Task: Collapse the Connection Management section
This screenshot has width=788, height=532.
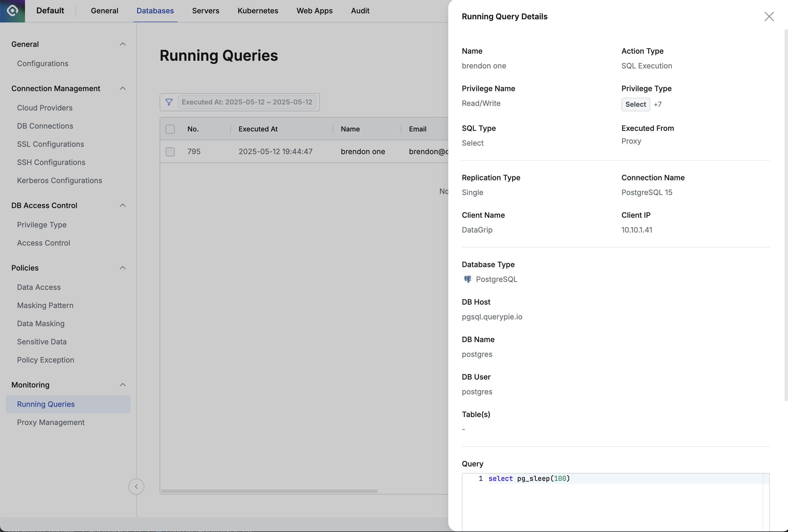Action: pyautogui.click(x=122, y=89)
